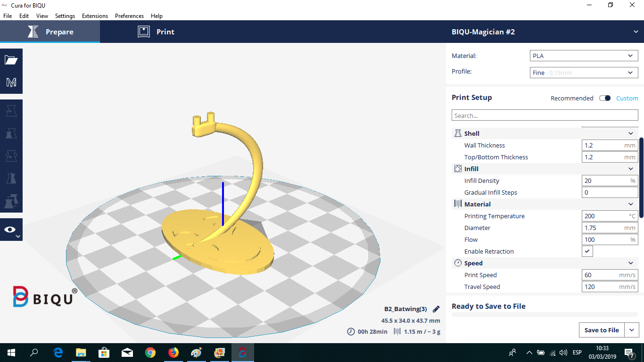This screenshot has height=362, width=644.
Task: Click the Print stage monitor icon
Action: pos(144,32)
